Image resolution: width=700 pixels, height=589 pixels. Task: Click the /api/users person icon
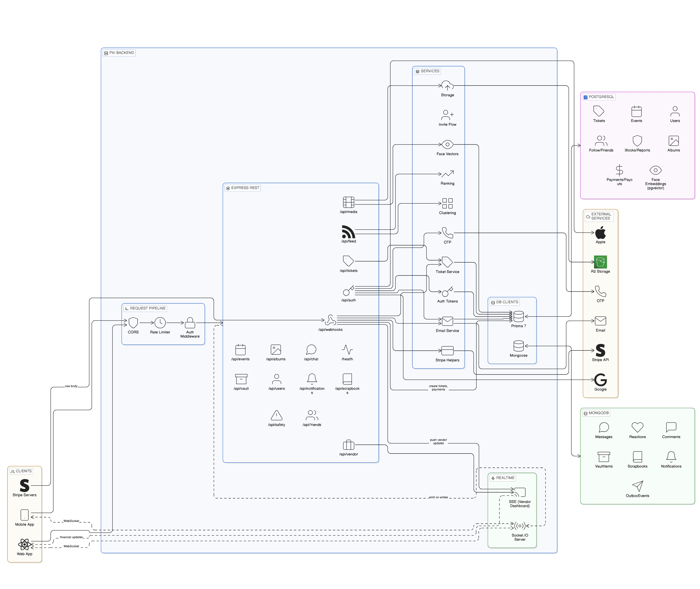277,379
